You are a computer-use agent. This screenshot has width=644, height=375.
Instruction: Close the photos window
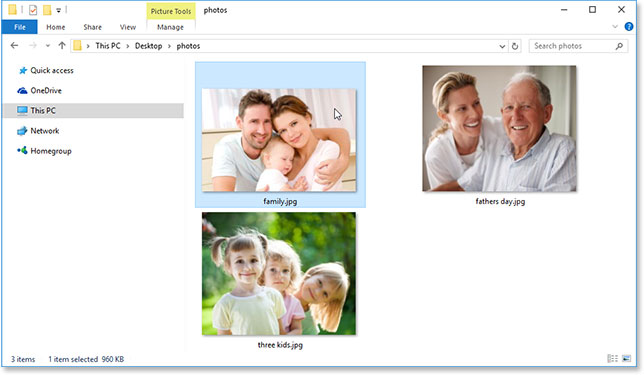(621, 9)
